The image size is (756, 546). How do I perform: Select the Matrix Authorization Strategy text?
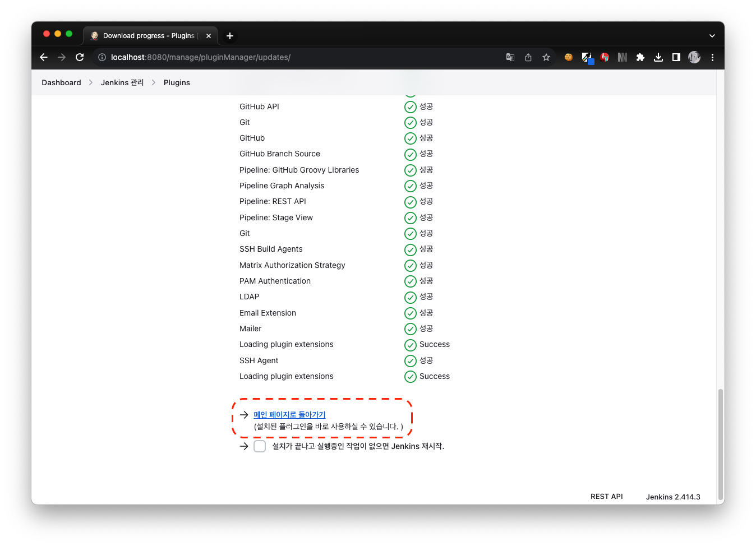coord(292,265)
